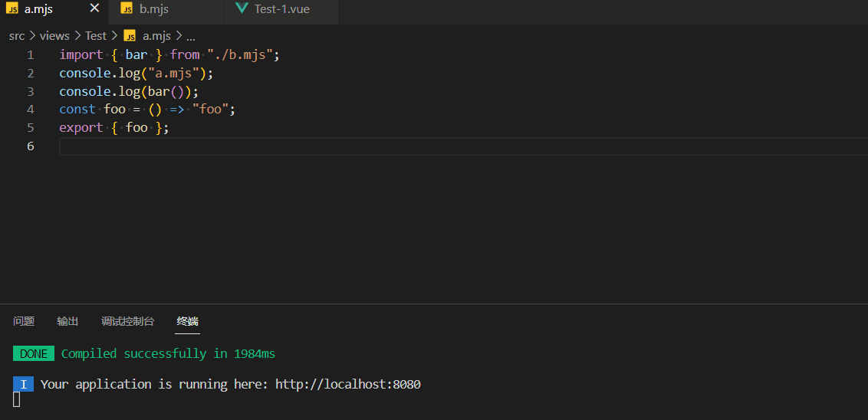Open the Test-1.vue editor tab

(281, 9)
